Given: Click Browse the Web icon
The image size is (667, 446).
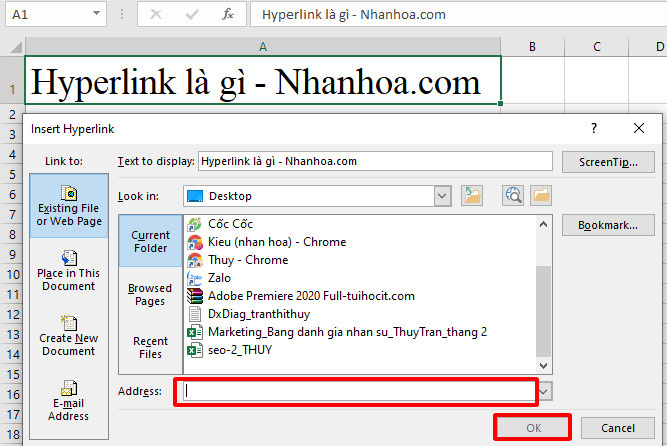Looking at the screenshot, I should coord(513,196).
